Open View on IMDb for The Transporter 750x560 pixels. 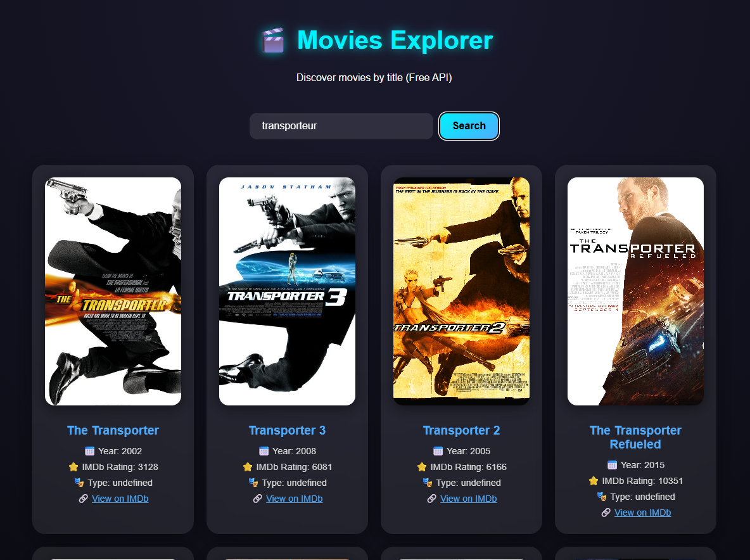tap(120, 499)
